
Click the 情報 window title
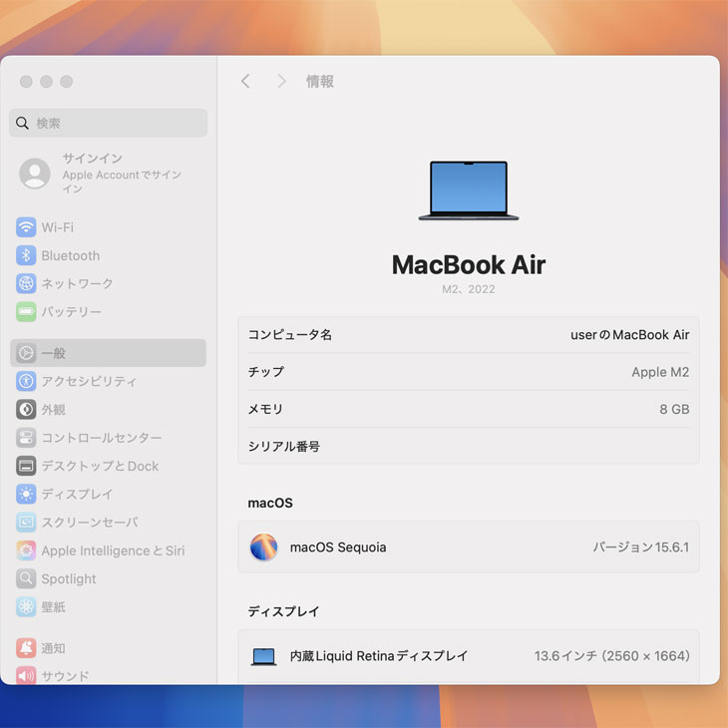pyautogui.click(x=320, y=81)
